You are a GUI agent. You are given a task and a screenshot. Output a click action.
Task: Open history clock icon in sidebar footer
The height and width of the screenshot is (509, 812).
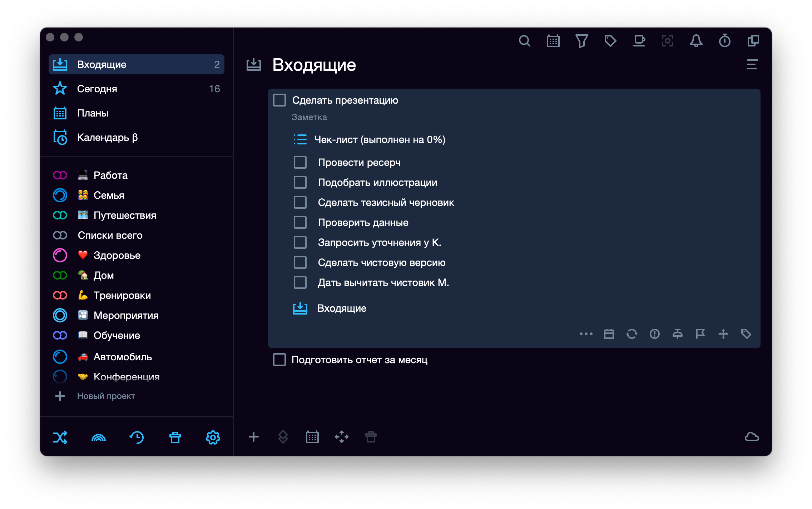pyautogui.click(x=137, y=438)
